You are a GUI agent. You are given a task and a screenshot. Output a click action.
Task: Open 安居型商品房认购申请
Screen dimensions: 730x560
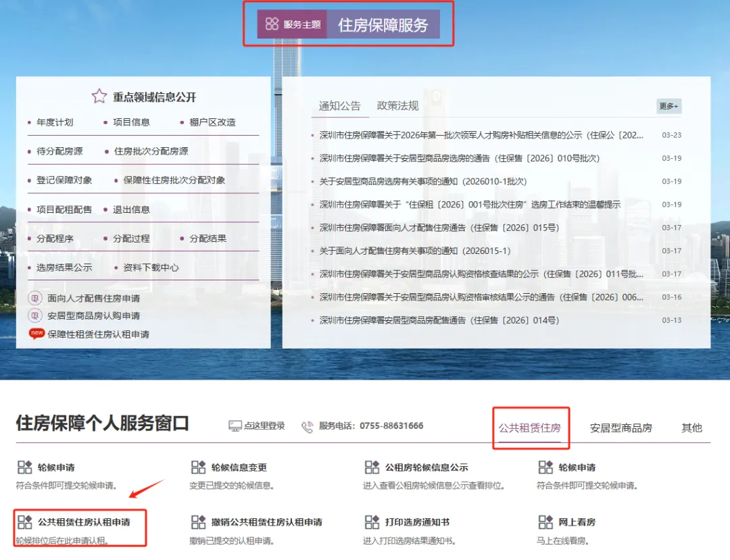point(93,316)
